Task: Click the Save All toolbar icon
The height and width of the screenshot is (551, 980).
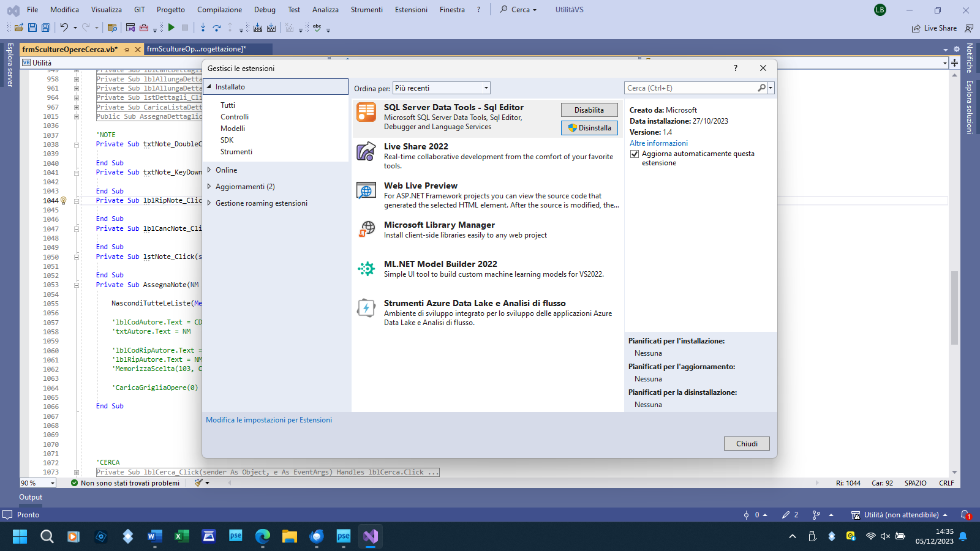Action: coord(45,28)
